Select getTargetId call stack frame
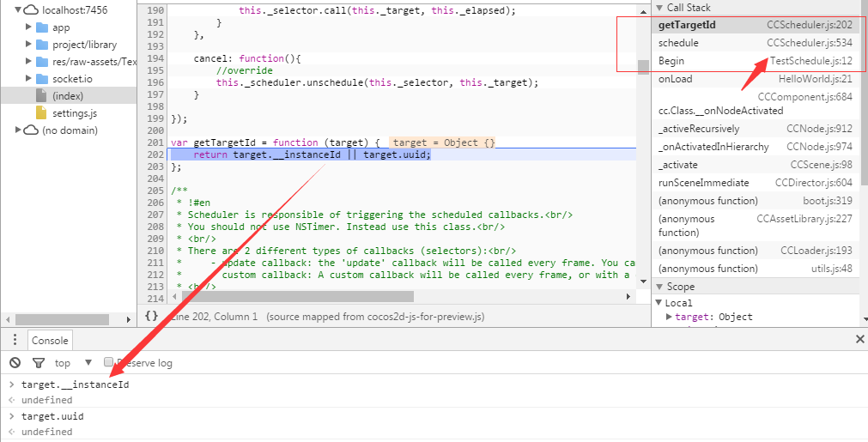This screenshot has width=868, height=442. 756,25
